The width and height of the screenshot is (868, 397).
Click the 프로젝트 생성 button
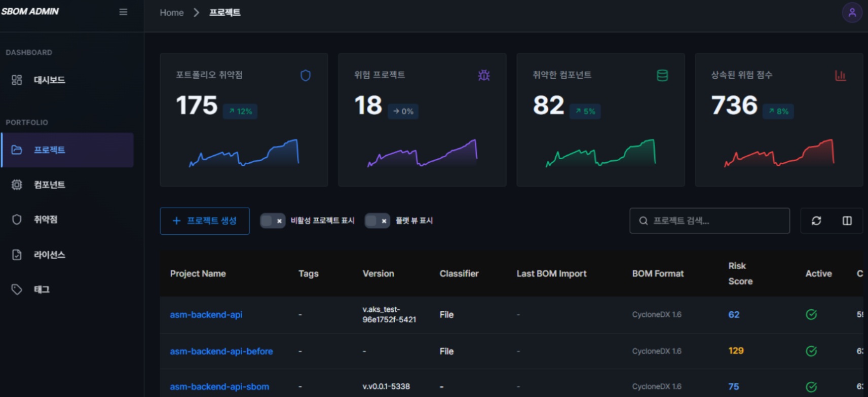click(x=205, y=221)
